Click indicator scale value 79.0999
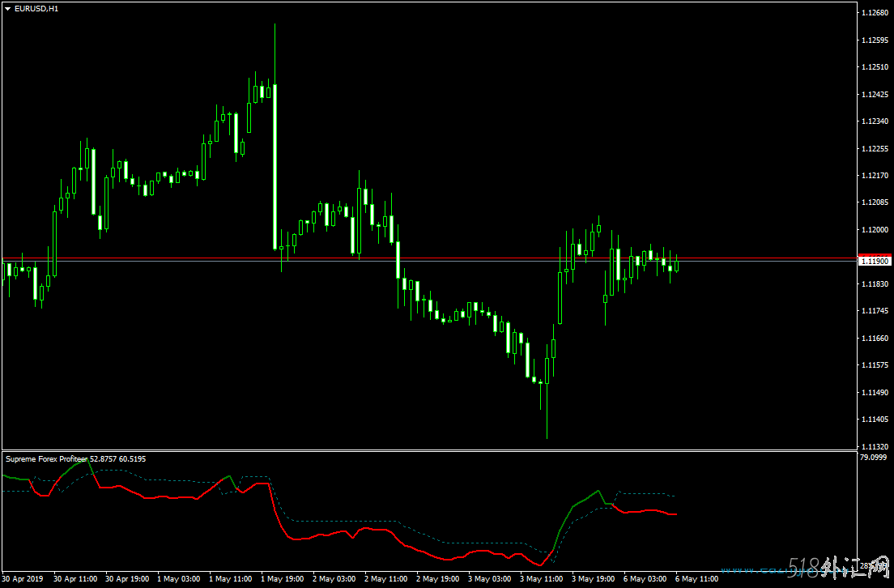894x588 pixels. click(874, 457)
